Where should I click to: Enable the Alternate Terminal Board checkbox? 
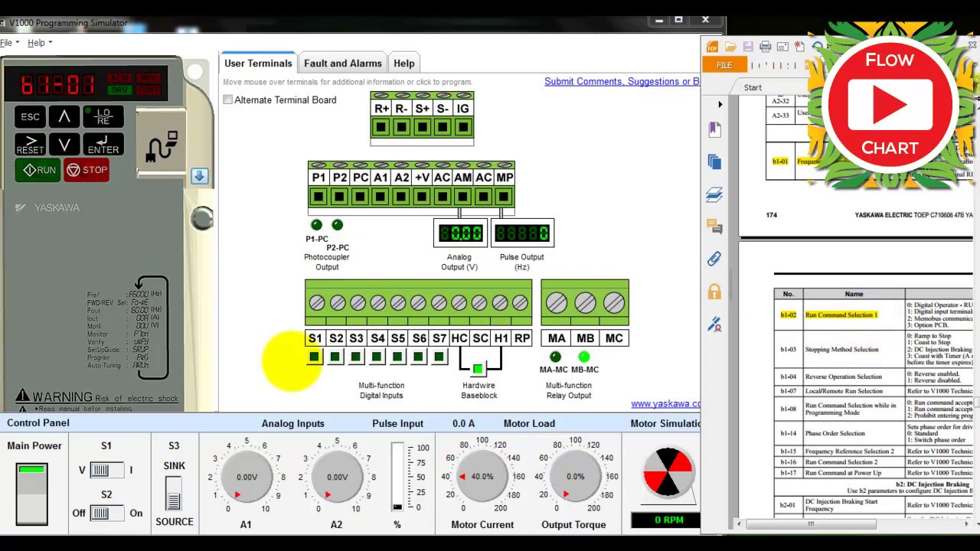point(227,100)
